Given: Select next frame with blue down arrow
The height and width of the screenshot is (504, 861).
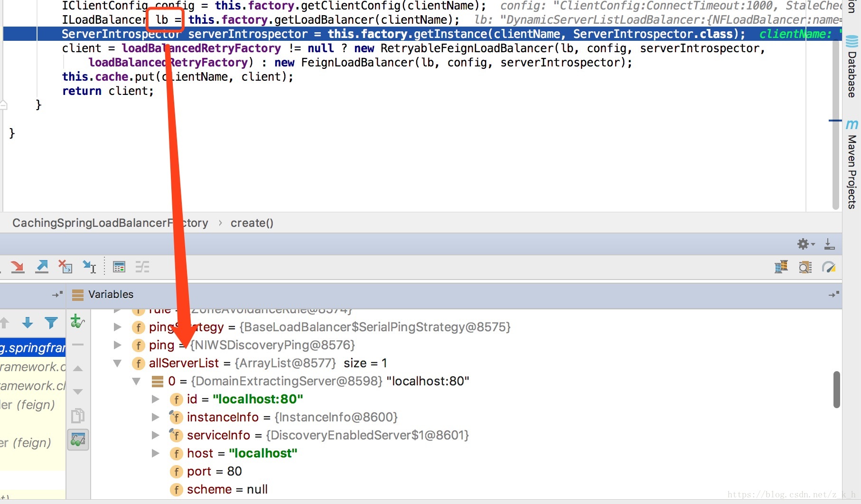Looking at the screenshot, I should [28, 323].
